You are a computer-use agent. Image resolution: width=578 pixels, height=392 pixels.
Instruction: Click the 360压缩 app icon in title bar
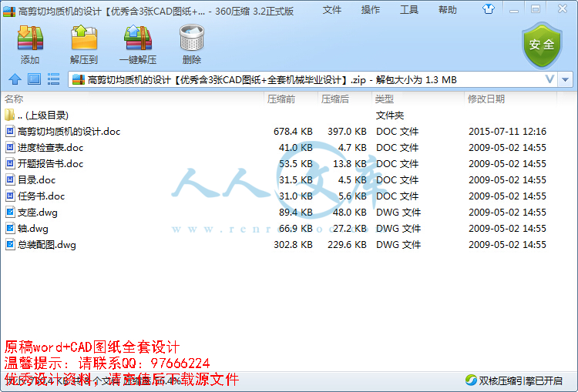pyautogui.click(x=9, y=12)
